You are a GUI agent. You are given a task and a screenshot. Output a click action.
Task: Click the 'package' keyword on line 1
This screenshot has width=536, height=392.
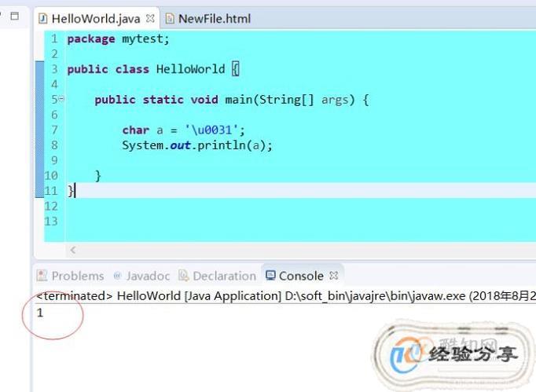tap(91, 39)
